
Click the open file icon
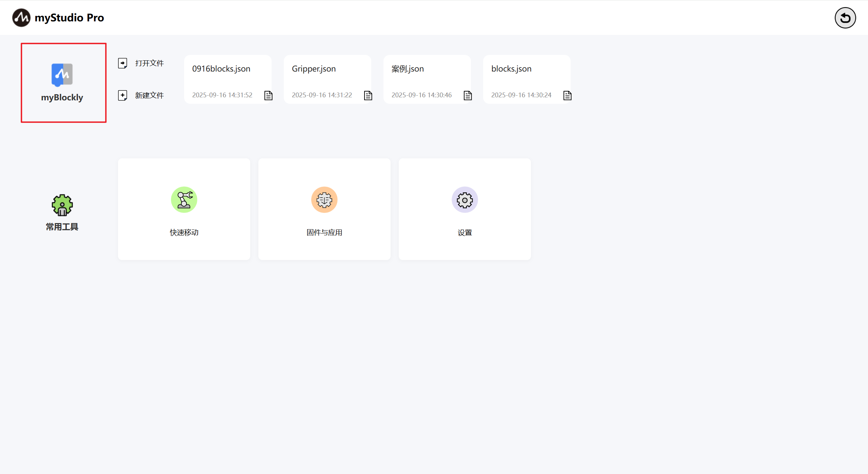[122, 63]
